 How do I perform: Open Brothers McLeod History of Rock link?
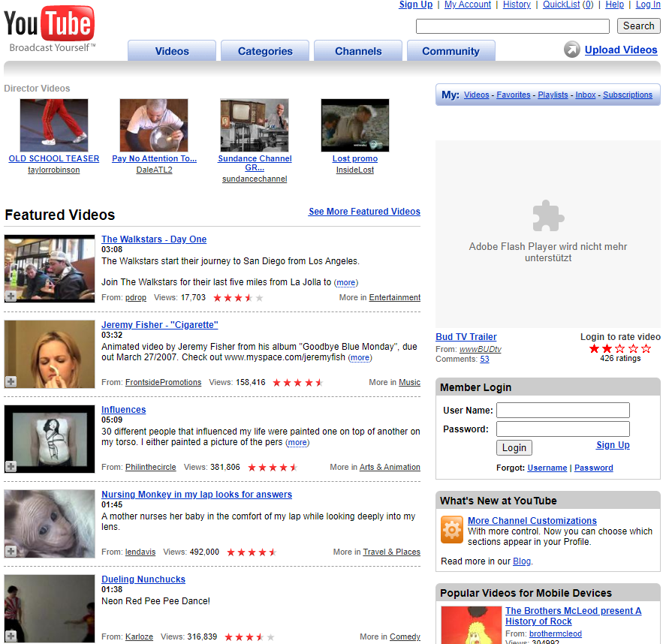[573, 616]
